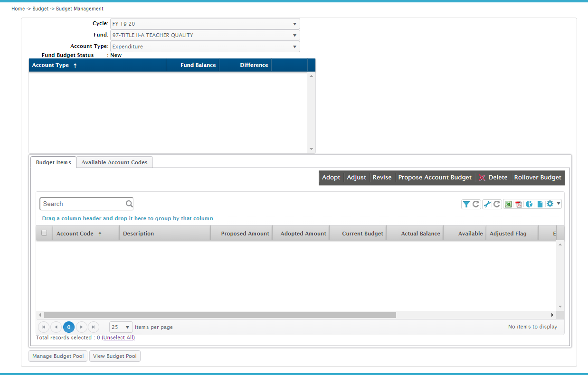
Task: Click the reset icon next to the filter funnel
Action: coord(475,204)
